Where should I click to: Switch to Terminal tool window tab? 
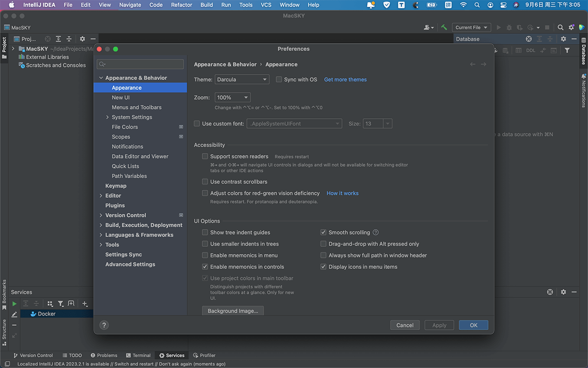(x=138, y=355)
